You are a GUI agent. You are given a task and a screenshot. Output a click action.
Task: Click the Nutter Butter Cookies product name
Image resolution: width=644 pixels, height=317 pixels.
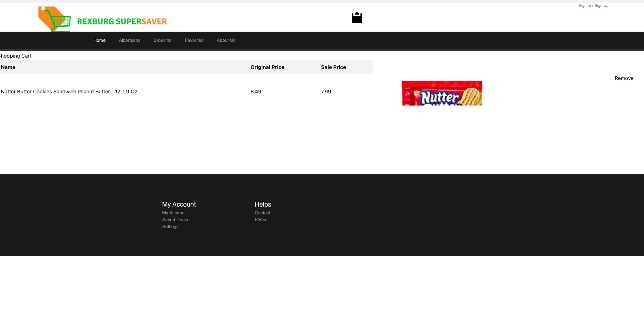pyautogui.click(x=69, y=92)
